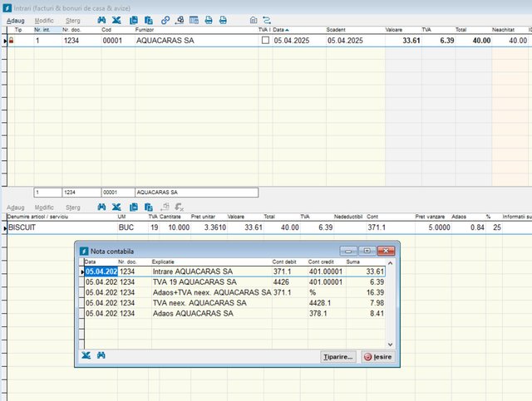Viewport: 532px width, 401px height.
Task: Click lock icon on AQUACARAS invoice row
Action: coord(11,41)
